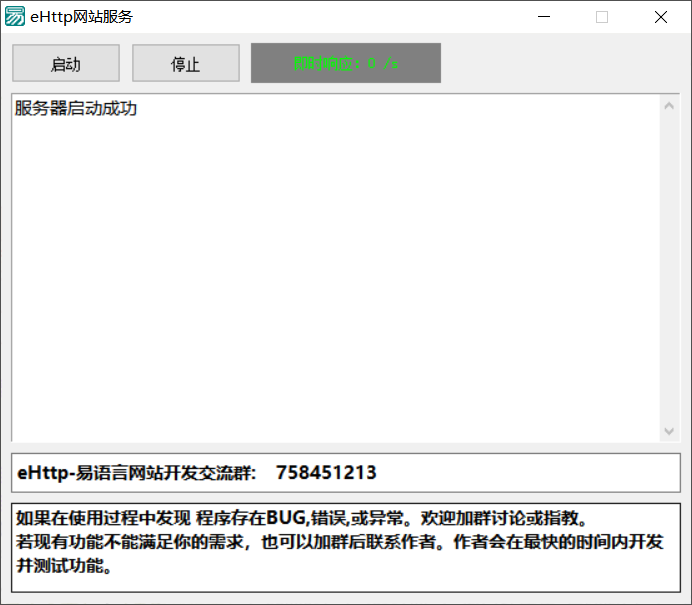The width and height of the screenshot is (692, 605).
Task: Click inside the server log text area
Action: (336, 267)
